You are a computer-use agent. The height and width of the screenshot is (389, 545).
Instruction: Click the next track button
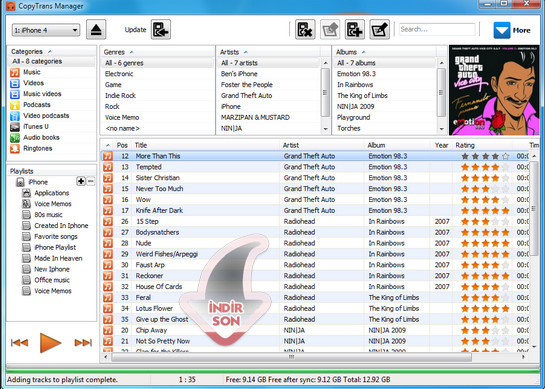pos(83,343)
